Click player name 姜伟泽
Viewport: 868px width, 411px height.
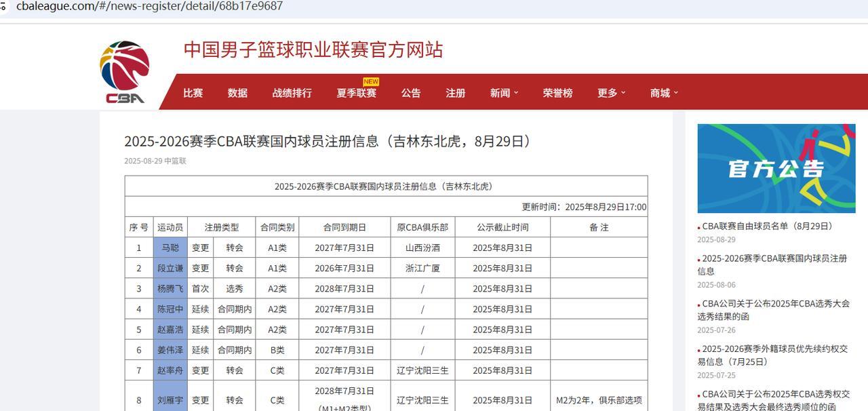[170, 350]
